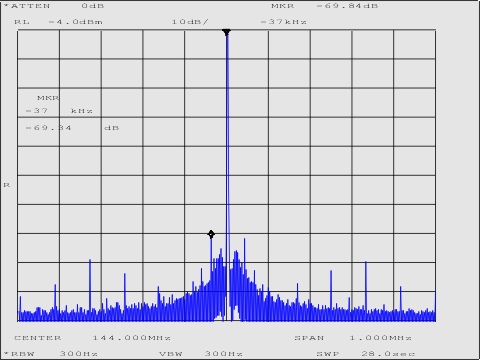Click the MKR label inside the graph grid
Screen dimensions: 480x360
(48, 98)
